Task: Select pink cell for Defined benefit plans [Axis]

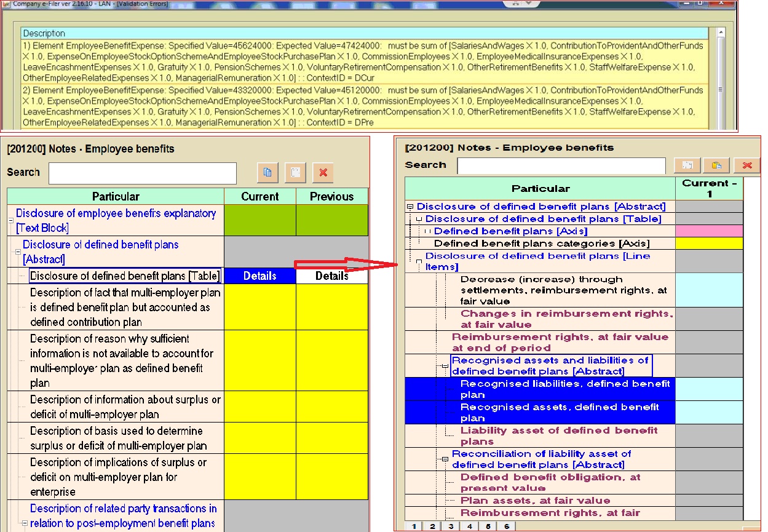Action: pos(709,231)
